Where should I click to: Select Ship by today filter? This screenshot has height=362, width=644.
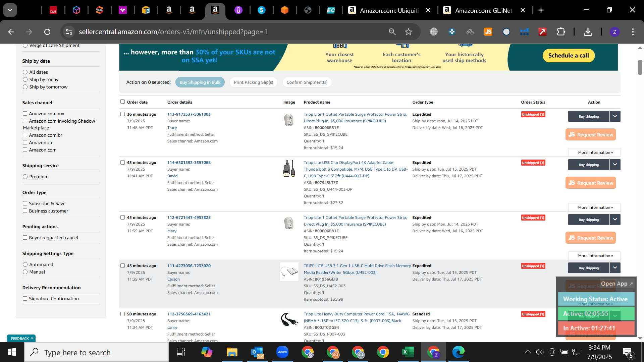25,79
